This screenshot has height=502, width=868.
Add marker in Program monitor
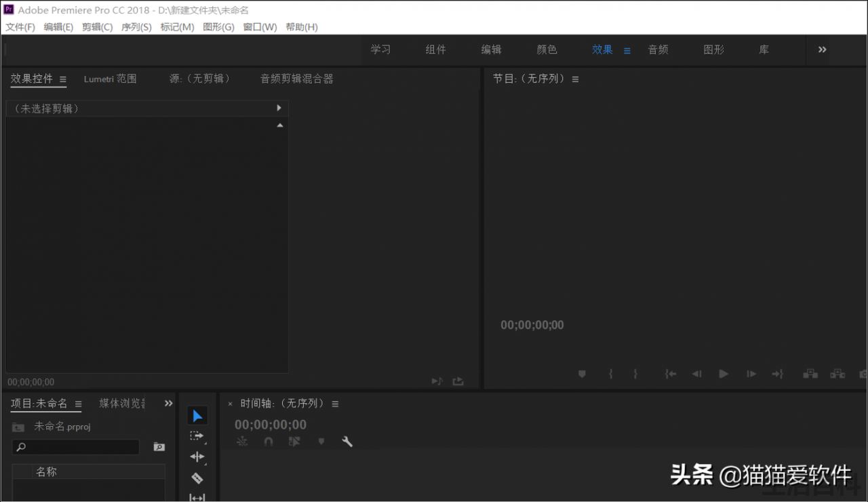pos(582,374)
